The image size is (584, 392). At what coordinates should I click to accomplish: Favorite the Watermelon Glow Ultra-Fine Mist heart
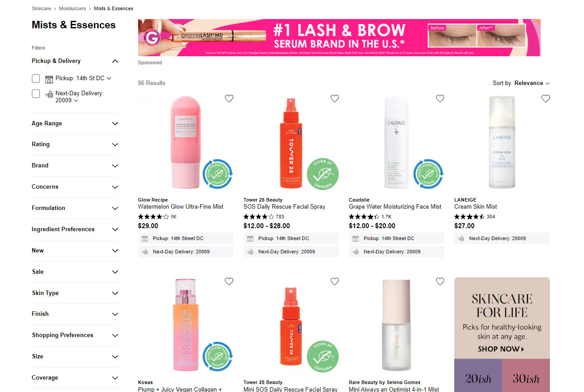[229, 98]
